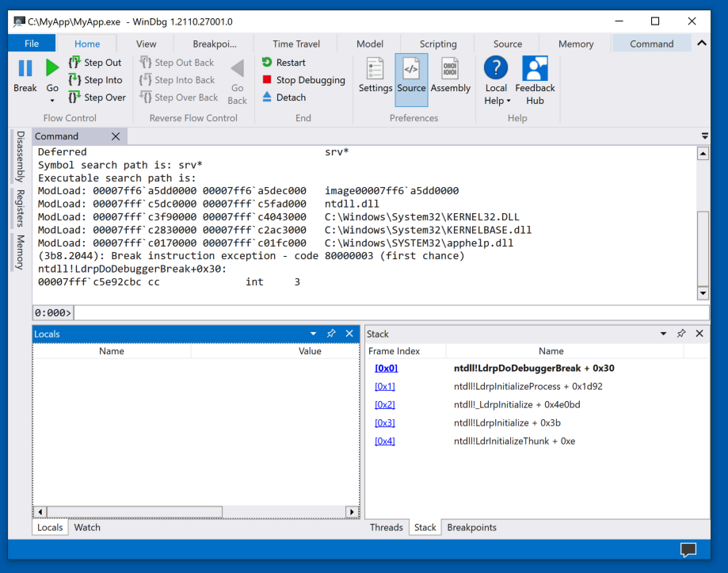The image size is (728, 573).
Task: Click the red Stop Debugging icon
Action: 267,80
